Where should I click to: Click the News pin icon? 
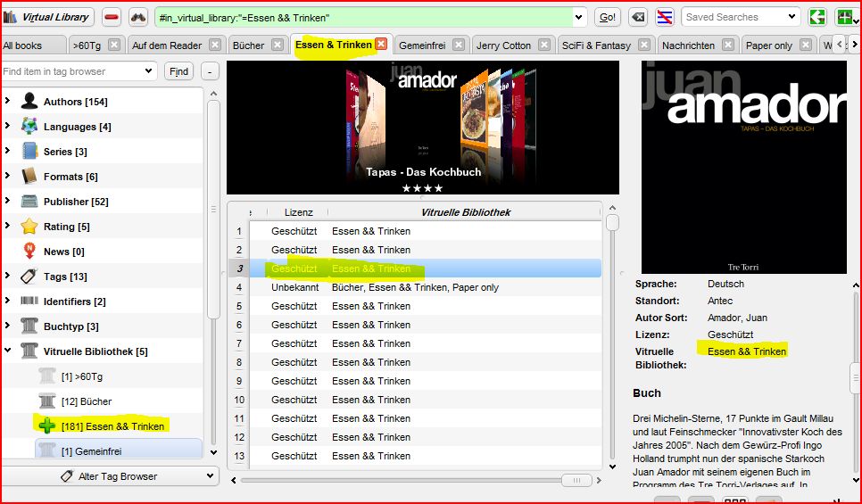(x=29, y=252)
